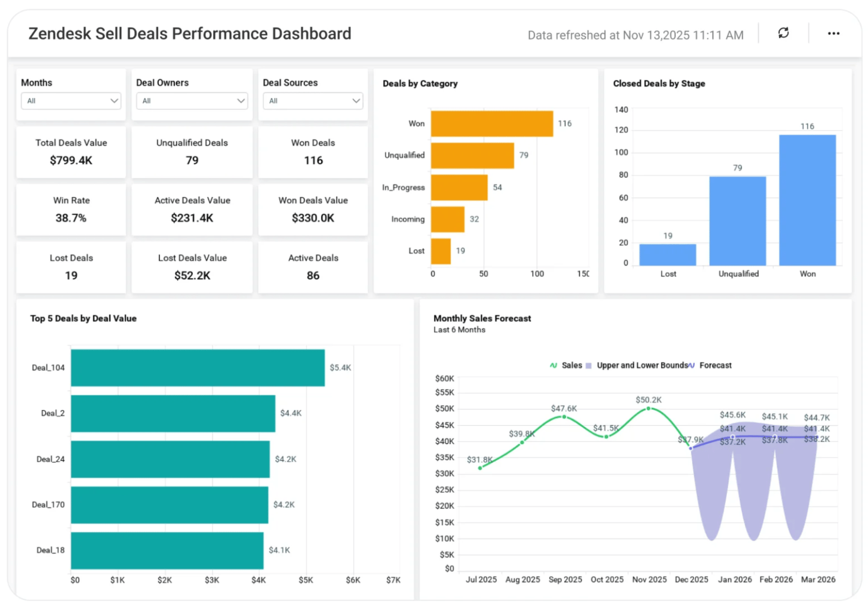The image size is (868, 610).
Task: Click the blue Lost bar in Closed Deals
Action: tap(668, 255)
